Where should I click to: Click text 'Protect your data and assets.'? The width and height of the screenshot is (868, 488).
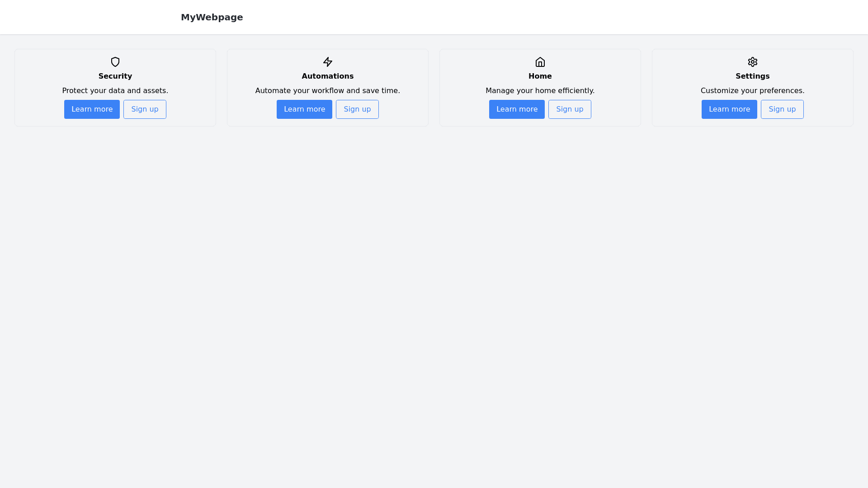click(115, 91)
